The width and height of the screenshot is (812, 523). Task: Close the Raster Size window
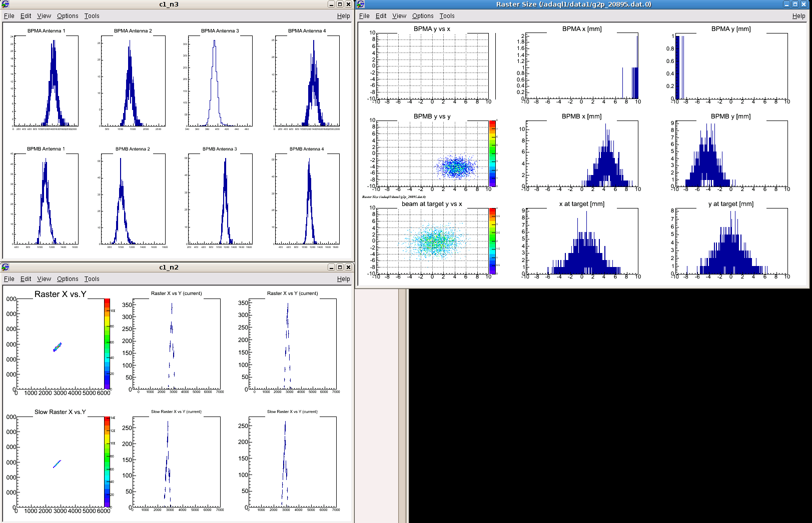[803, 4]
